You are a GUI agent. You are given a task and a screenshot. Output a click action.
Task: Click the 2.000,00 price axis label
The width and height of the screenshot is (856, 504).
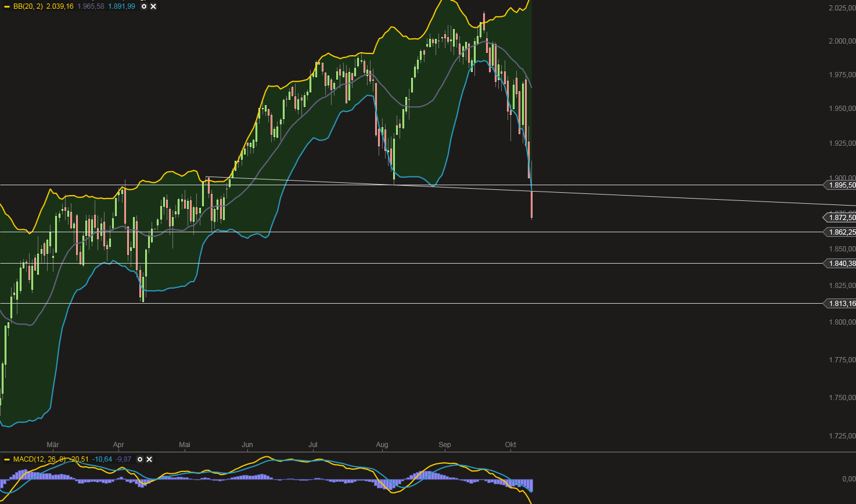[842, 41]
